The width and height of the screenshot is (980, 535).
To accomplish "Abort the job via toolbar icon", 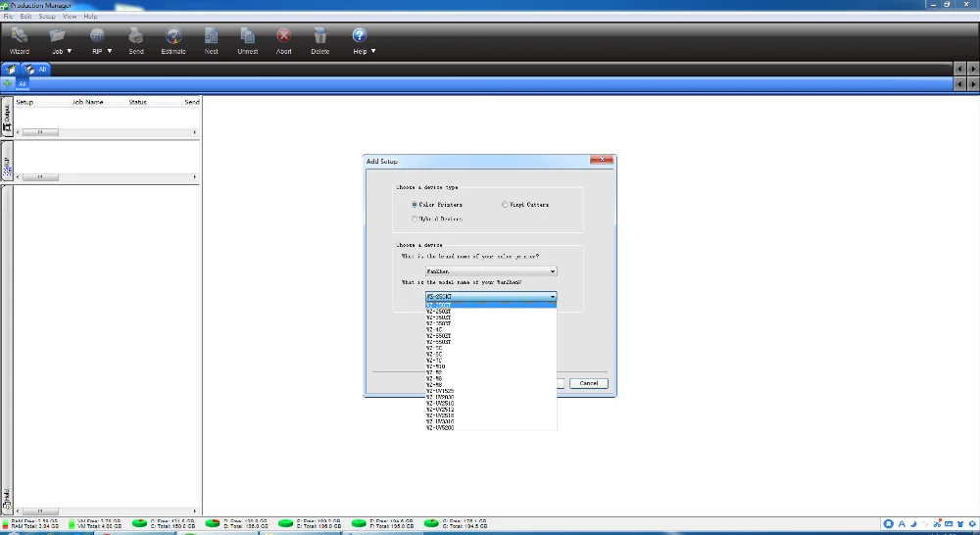I will point(284,35).
